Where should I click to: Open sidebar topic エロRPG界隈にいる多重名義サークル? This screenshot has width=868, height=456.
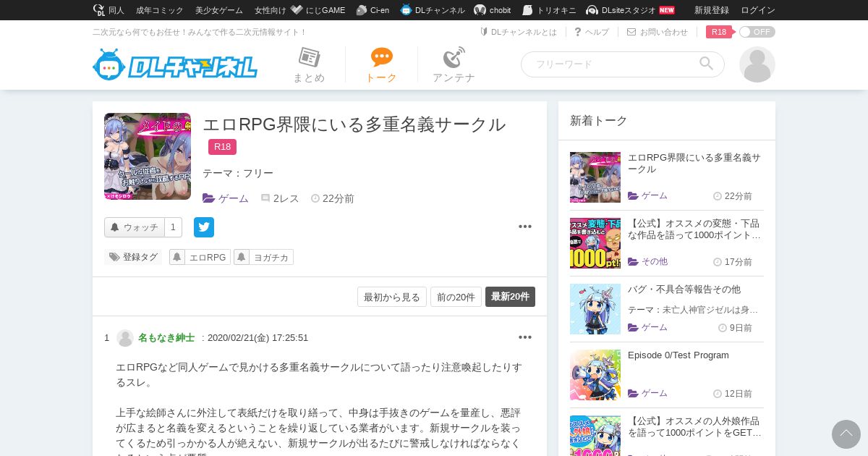(x=694, y=164)
